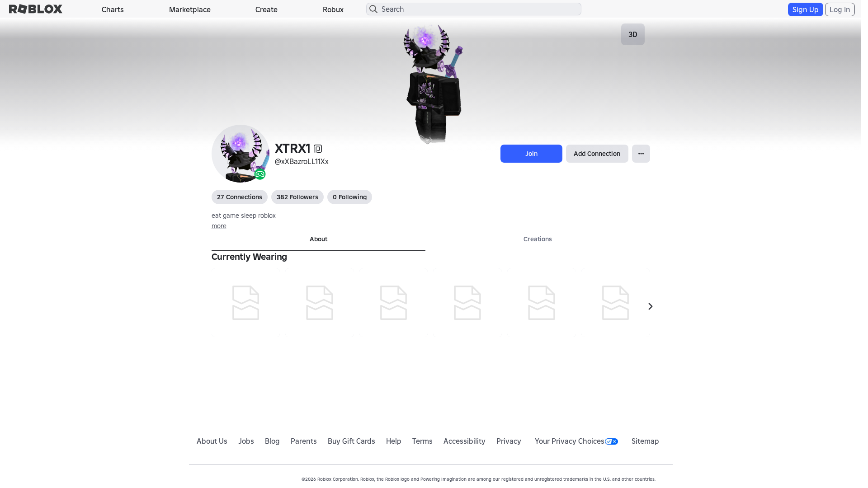Open the Marketplace menu
This screenshot has height=488, width=868.
tap(190, 9)
